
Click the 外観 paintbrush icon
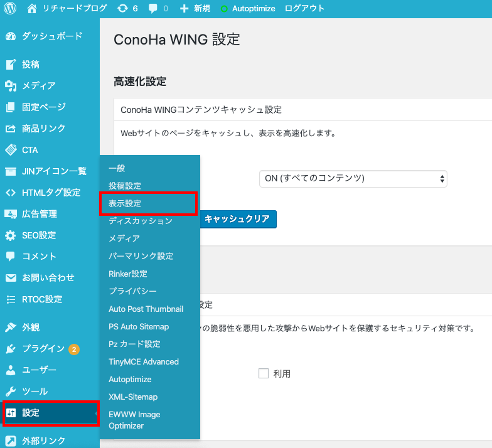11,328
